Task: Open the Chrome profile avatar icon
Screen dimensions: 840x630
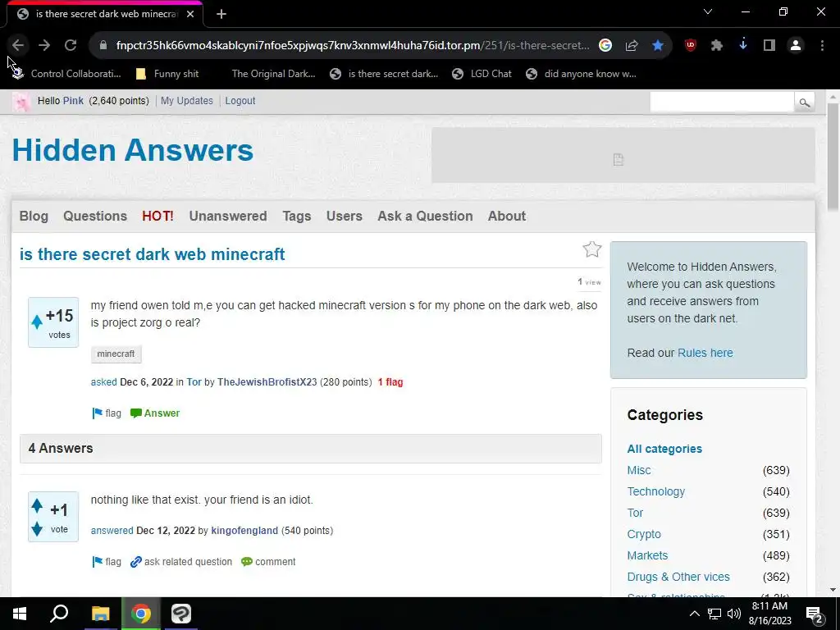Action: pos(796,46)
